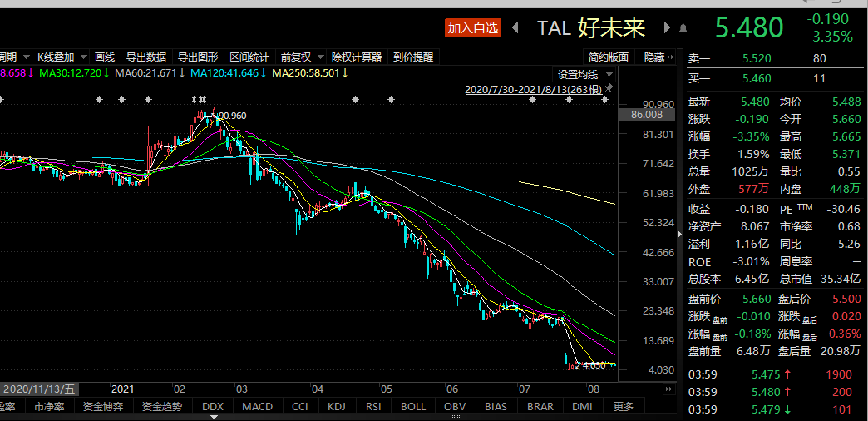Collapse the right quote panel arrow

[x=680, y=235]
